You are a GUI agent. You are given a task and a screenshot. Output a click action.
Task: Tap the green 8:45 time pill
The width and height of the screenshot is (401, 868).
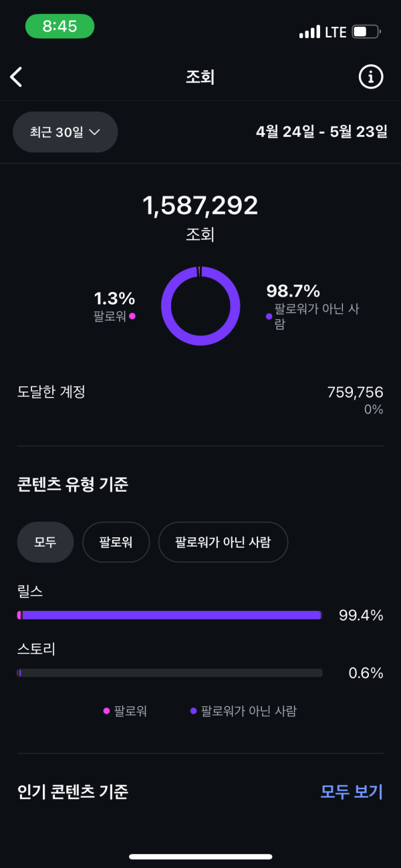59,27
